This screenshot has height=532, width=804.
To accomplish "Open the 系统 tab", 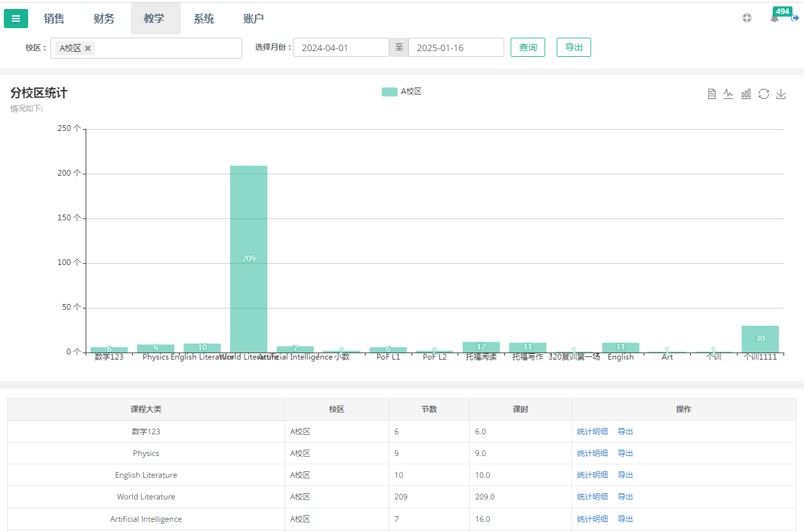I will [204, 19].
